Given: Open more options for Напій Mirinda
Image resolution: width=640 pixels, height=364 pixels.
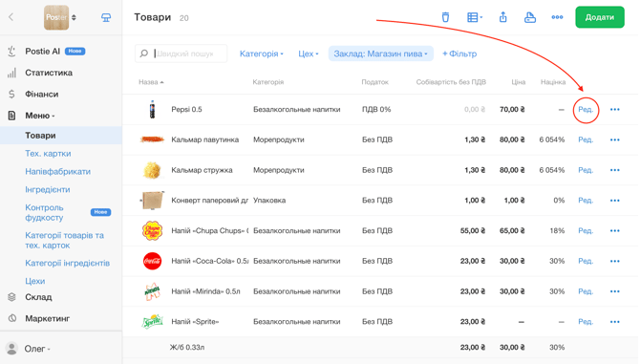Looking at the screenshot, I should coord(615,291).
